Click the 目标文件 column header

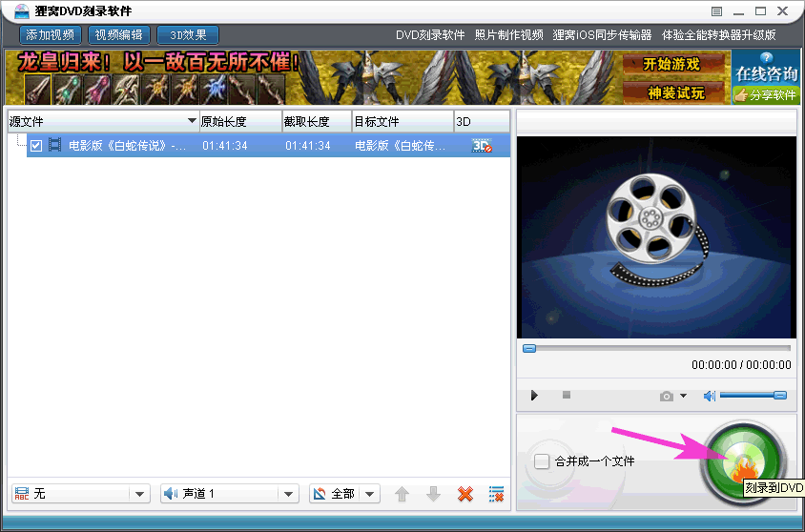pyautogui.click(x=403, y=122)
